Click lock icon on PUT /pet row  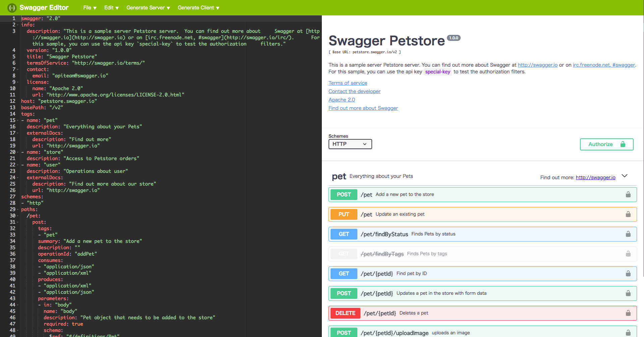coord(628,214)
